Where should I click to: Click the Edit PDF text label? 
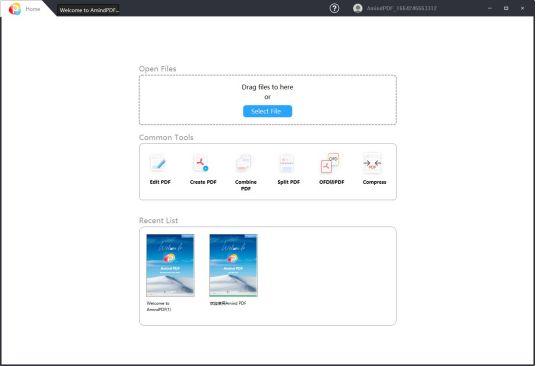click(x=160, y=182)
